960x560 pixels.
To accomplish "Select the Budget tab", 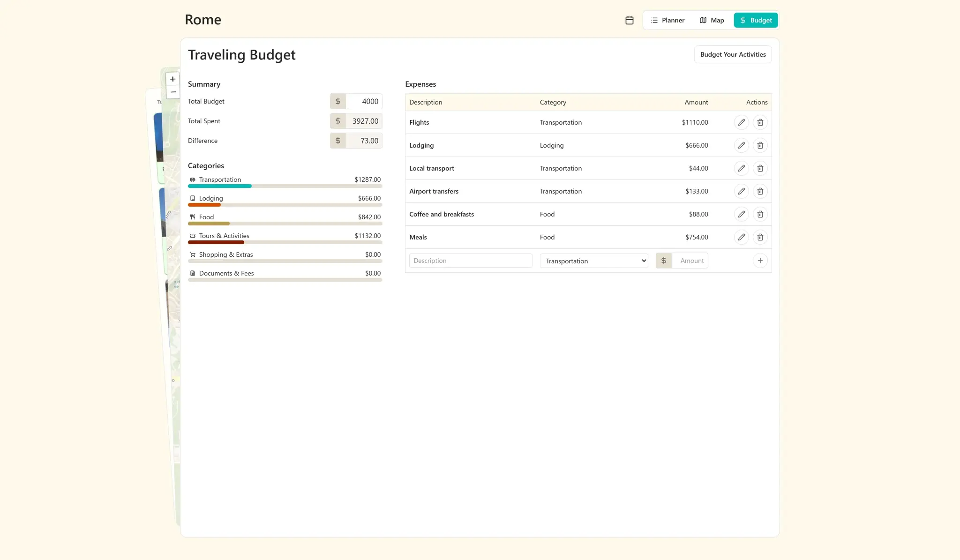I will [x=756, y=20].
